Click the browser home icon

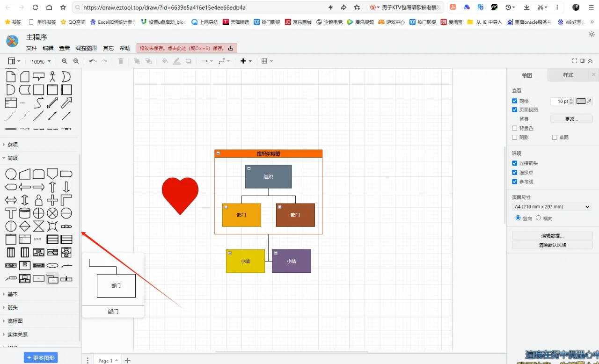(49, 7)
